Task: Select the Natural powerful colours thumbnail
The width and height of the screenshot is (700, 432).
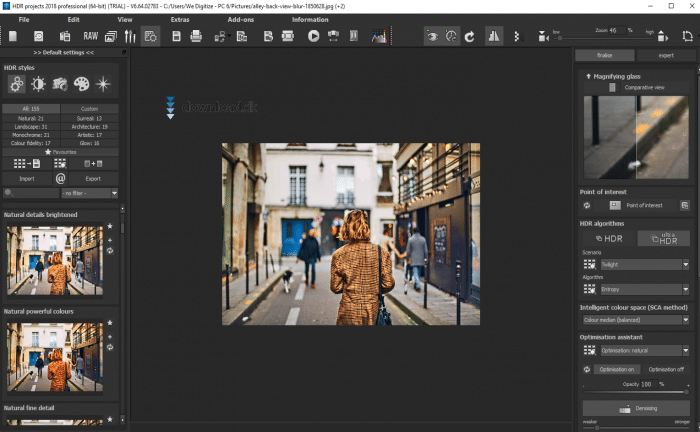Action: 55,357
